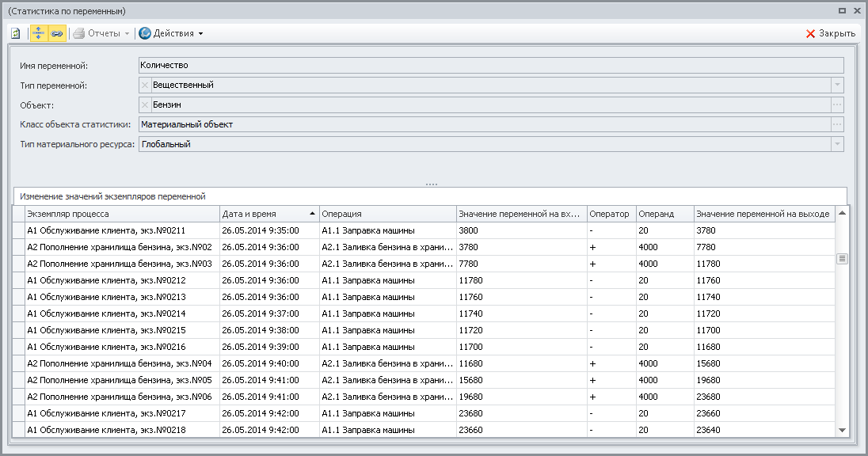Expand the Тип материального ресурса dropdown
This screenshot has height=456, width=868.
click(836, 144)
